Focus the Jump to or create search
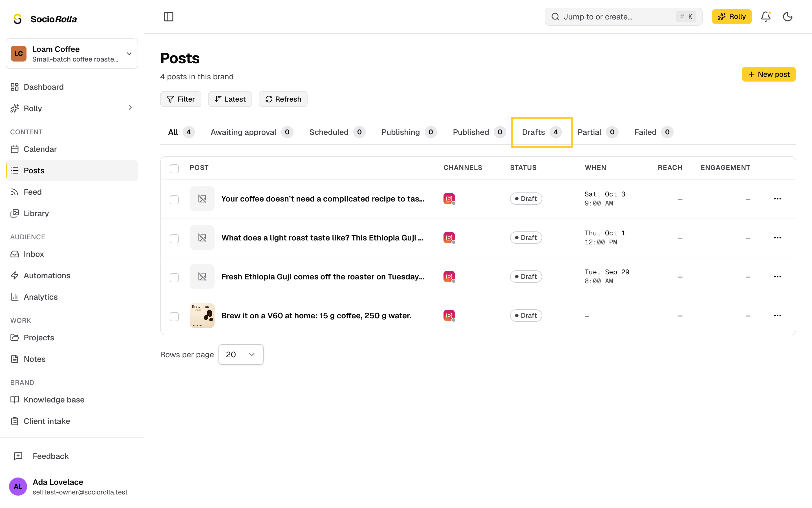Image resolution: width=812 pixels, height=508 pixels. (623, 17)
